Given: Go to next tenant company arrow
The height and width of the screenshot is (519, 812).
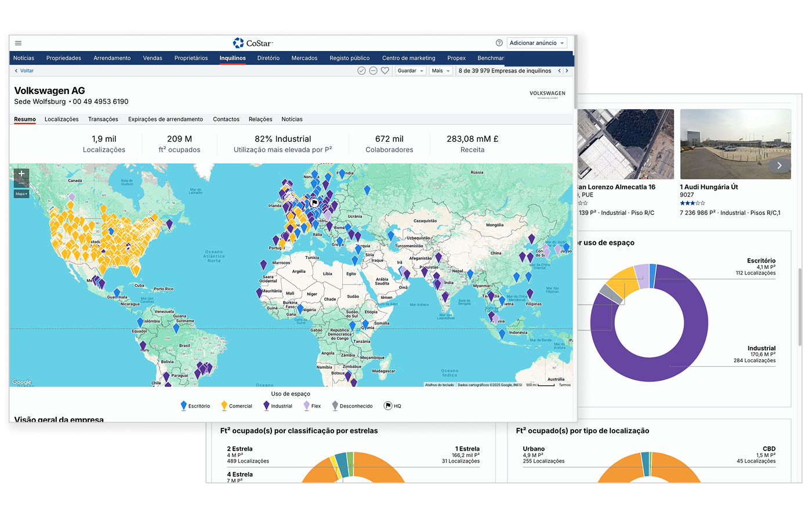Looking at the screenshot, I should pyautogui.click(x=567, y=71).
